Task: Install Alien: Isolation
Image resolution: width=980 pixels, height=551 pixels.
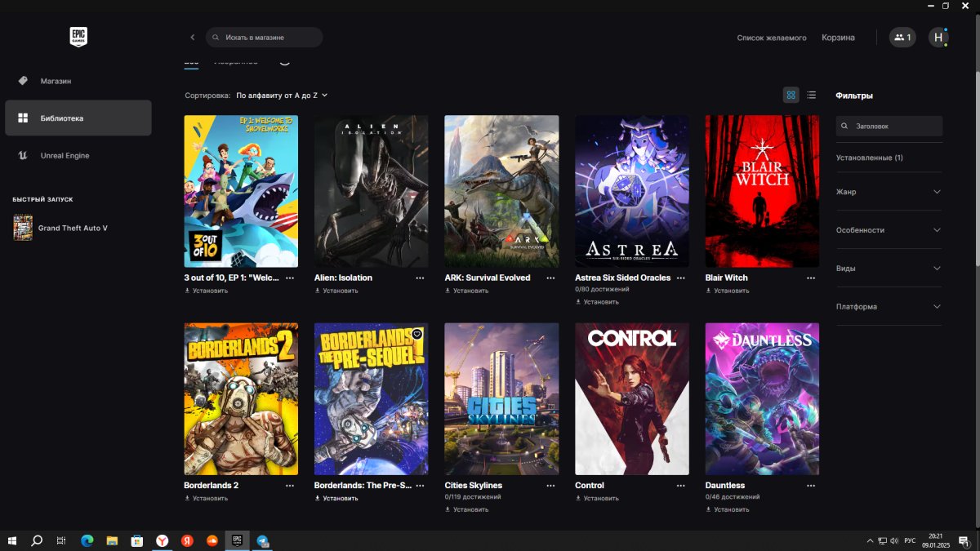Action: tap(336, 291)
